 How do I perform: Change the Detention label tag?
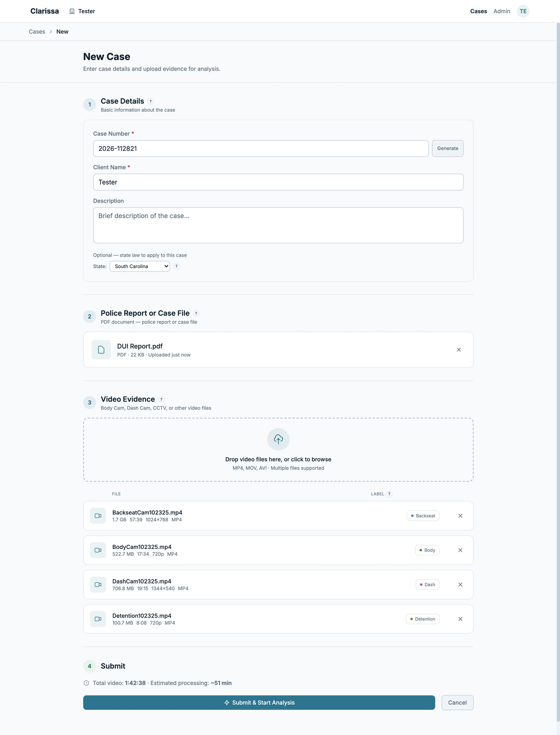click(423, 619)
